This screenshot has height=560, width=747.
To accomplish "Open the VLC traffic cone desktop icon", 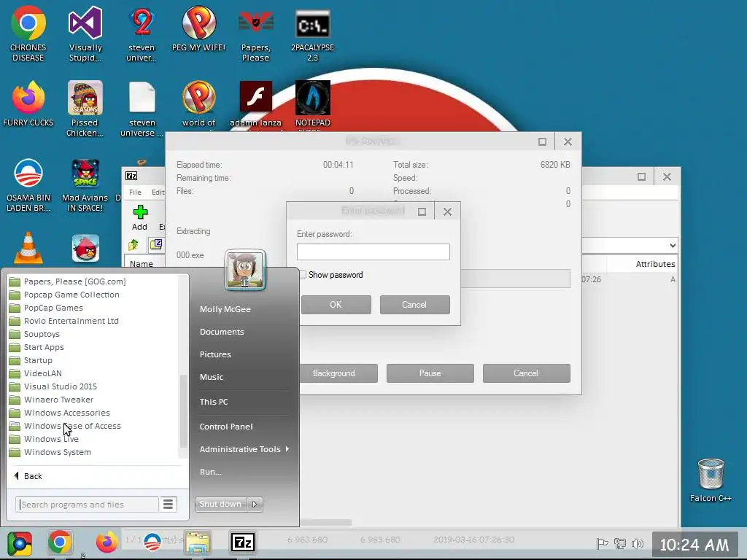I will point(28,248).
